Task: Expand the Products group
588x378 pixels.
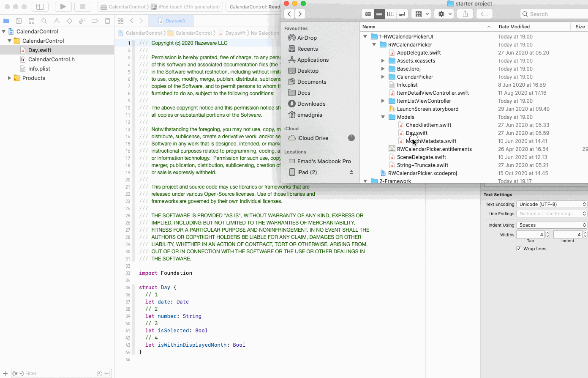Action: click(10, 78)
